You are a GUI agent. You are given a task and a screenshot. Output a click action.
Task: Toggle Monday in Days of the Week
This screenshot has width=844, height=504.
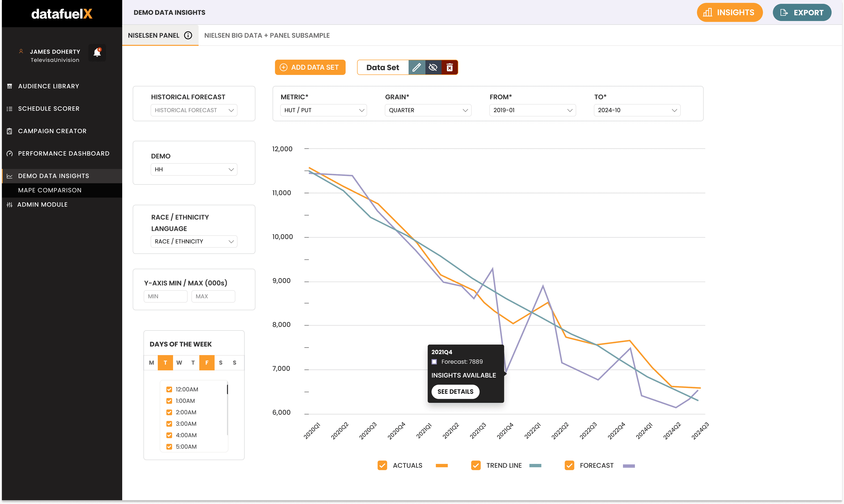coord(152,363)
